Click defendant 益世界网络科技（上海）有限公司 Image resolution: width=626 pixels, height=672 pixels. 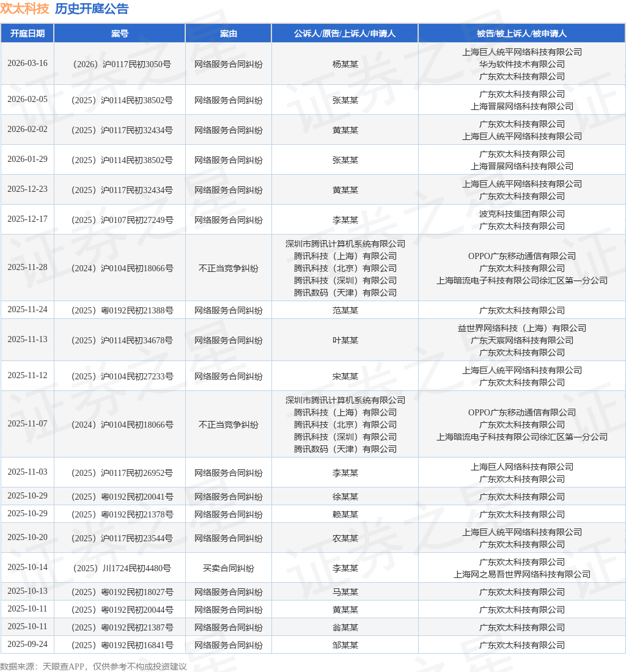pos(522,328)
